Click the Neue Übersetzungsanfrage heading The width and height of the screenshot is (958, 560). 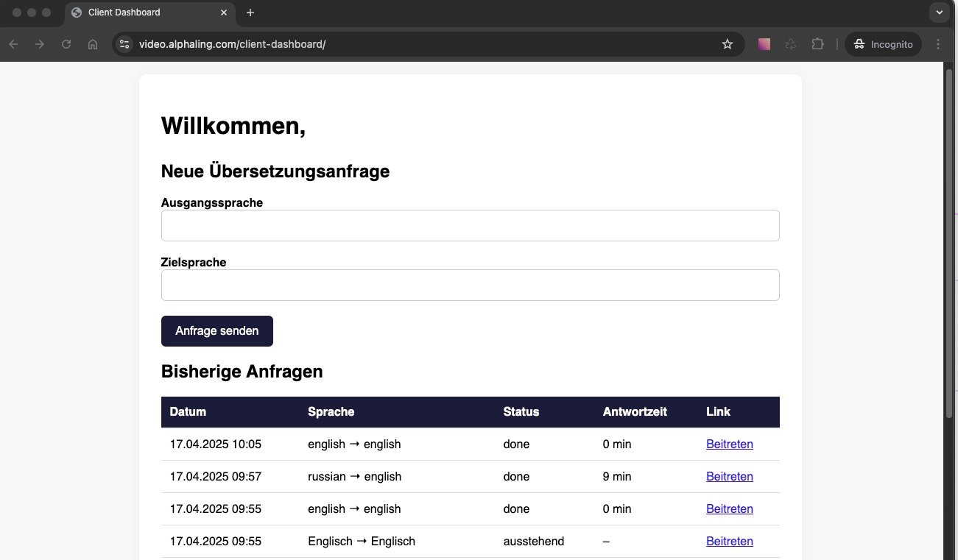pyautogui.click(x=275, y=171)
